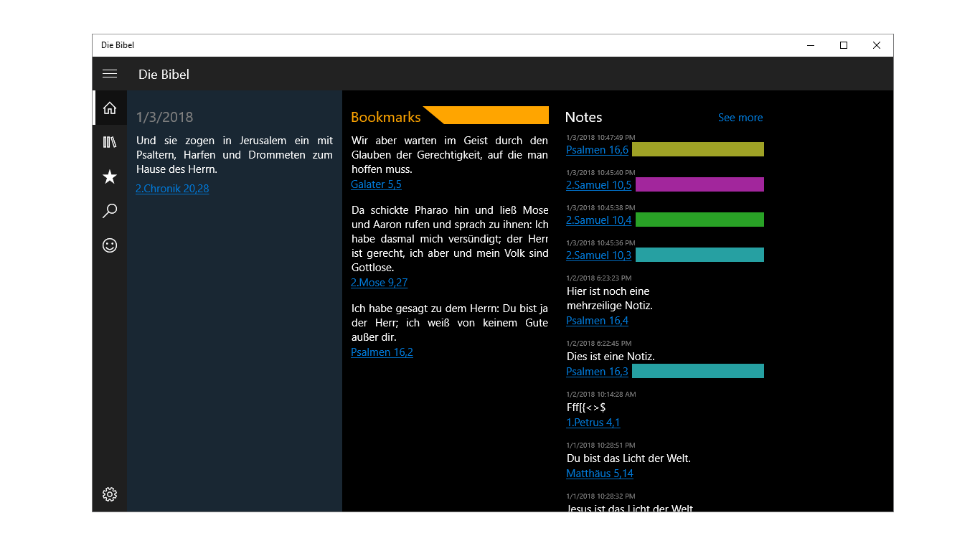Click note text 'Du bist das Licht der Welt.'
Image resolution: width=980 pixels, height=551 pixels.
tap(628, 458)
